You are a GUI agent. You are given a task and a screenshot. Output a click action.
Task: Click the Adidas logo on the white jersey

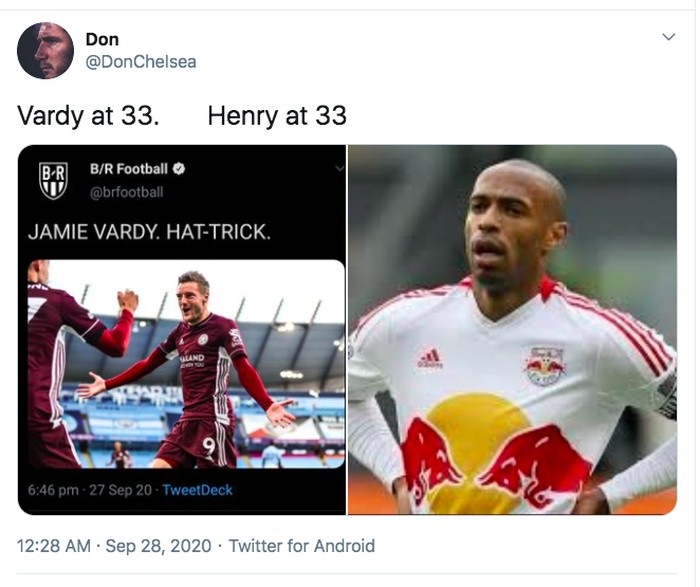click(429, 357)
